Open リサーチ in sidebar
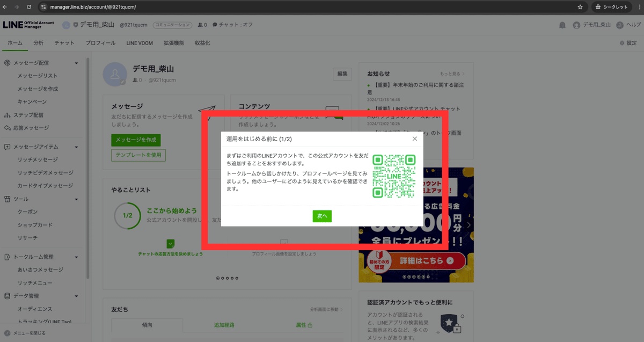 coord(27,238)
